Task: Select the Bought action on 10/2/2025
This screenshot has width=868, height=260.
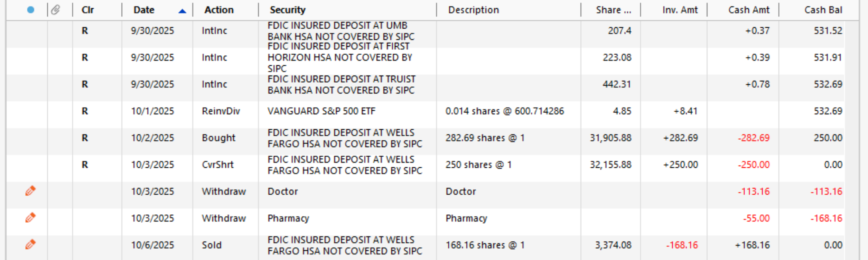Action: tap(218, 138)
